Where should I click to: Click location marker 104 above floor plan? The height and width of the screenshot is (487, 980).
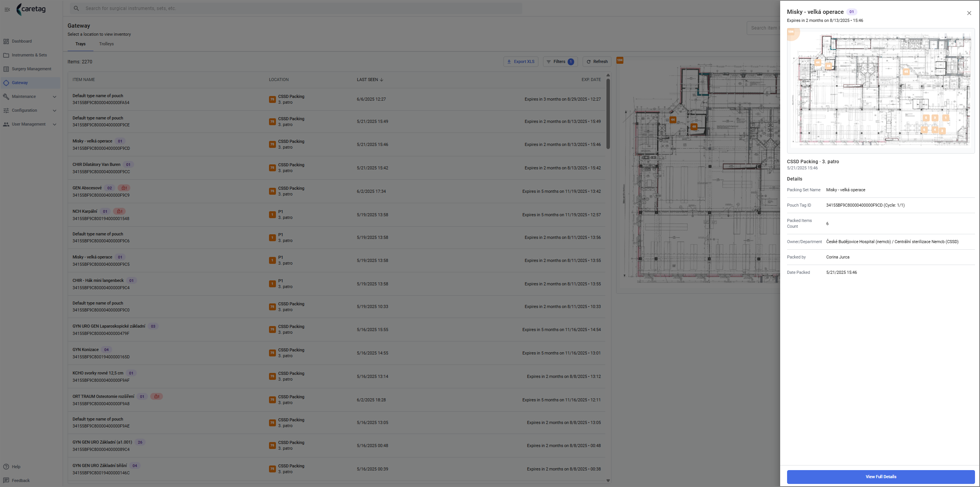click(620, 60)
